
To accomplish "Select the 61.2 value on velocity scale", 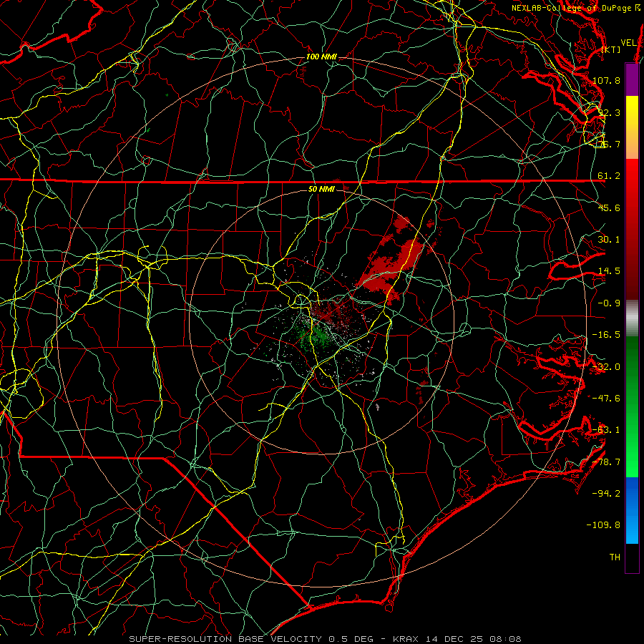I will [x=609, y=176].
